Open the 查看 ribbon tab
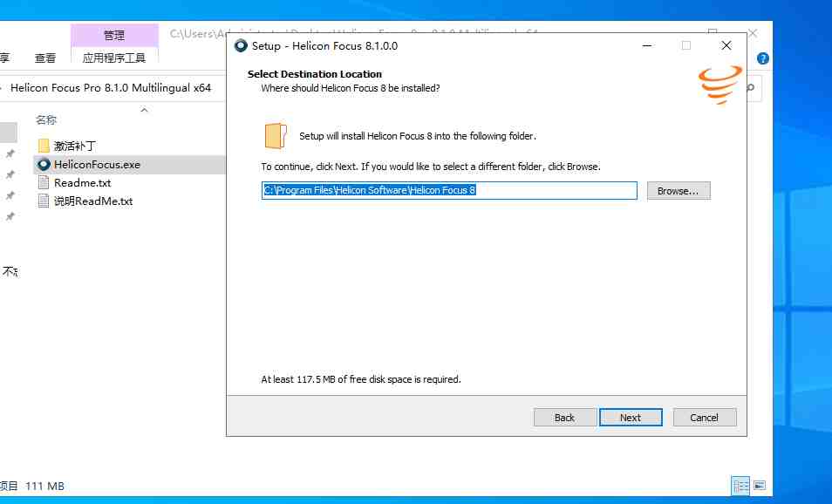 pyautogui.click(x=45, y=58)
